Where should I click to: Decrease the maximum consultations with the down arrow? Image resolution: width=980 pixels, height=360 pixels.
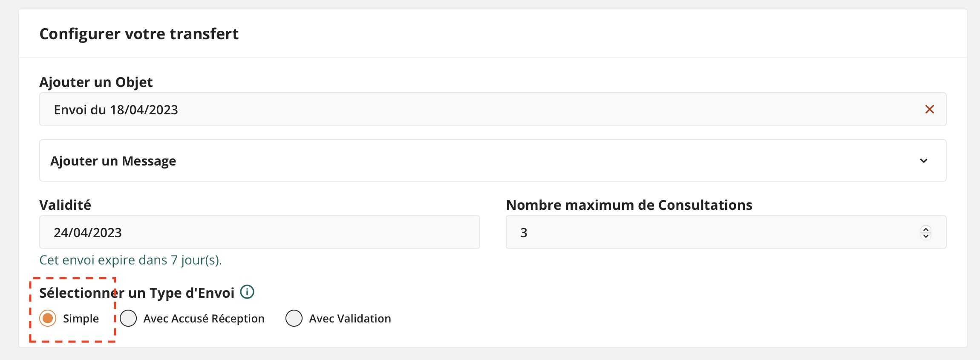[x=925, y=236]
